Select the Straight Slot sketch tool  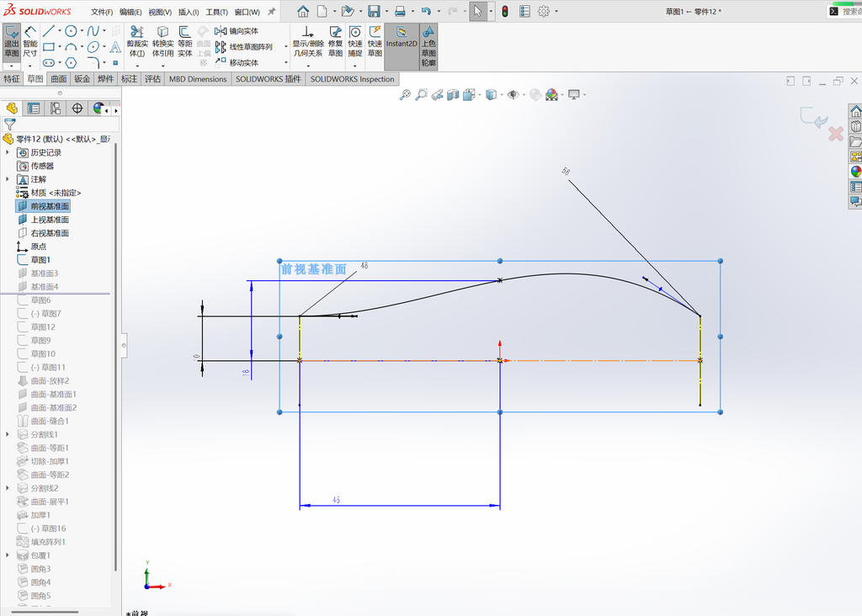(x=48, y=62)
